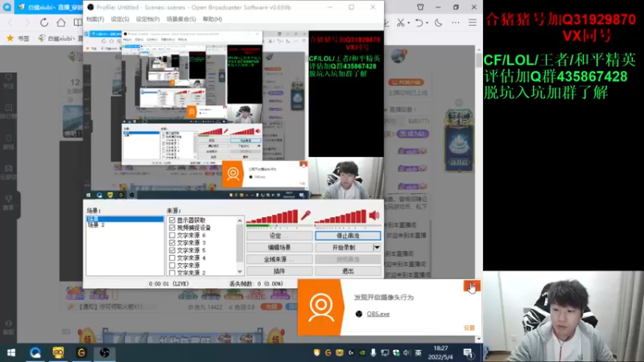644x362 pixels.
Task: Click the browser back arrow
Action: (x=10, y=23)
